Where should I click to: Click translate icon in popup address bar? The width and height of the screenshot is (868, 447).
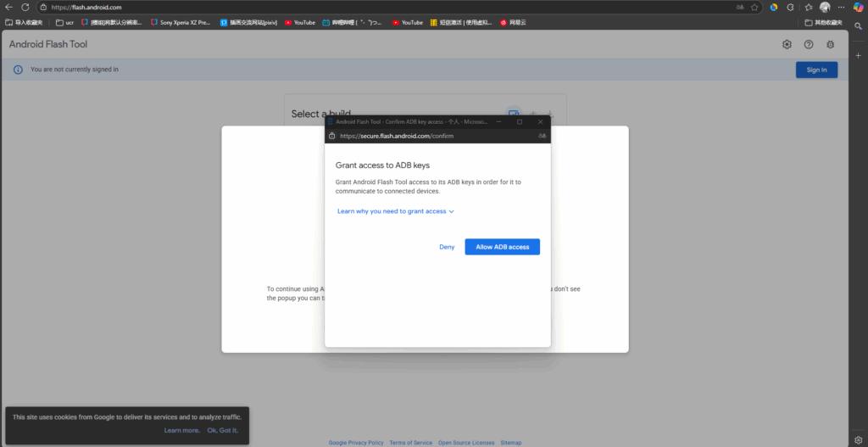542,136
